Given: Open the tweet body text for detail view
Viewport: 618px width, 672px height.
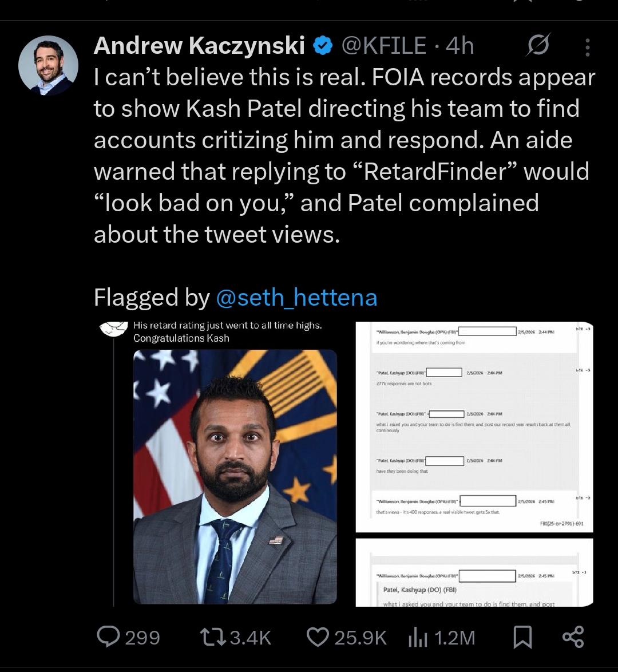Looking at the screenshot, I should (x=344, y=156).
